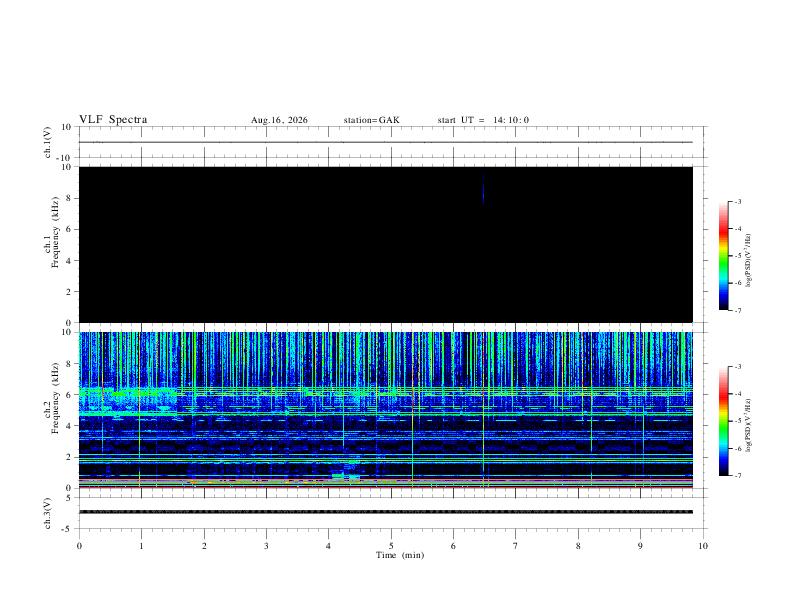Click the ch.3(V) waveform panel label
The height and width of the screenshot is (612, 792).
pos(47,514)
